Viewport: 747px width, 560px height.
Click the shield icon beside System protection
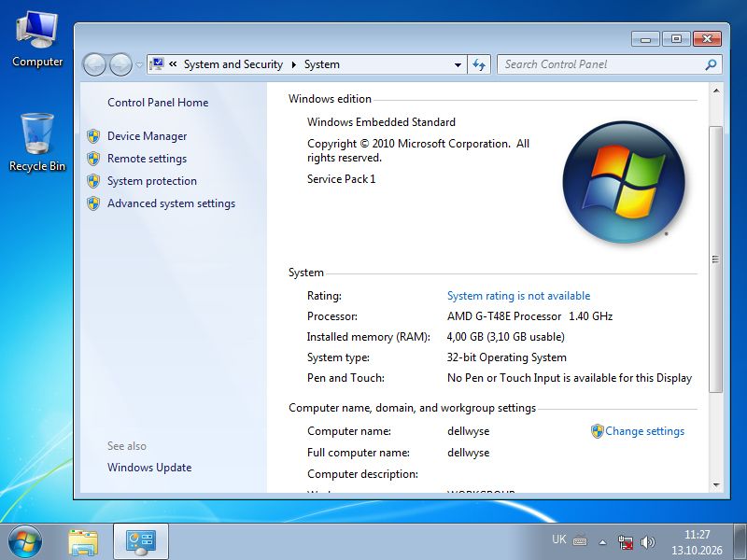click(93, 181)
